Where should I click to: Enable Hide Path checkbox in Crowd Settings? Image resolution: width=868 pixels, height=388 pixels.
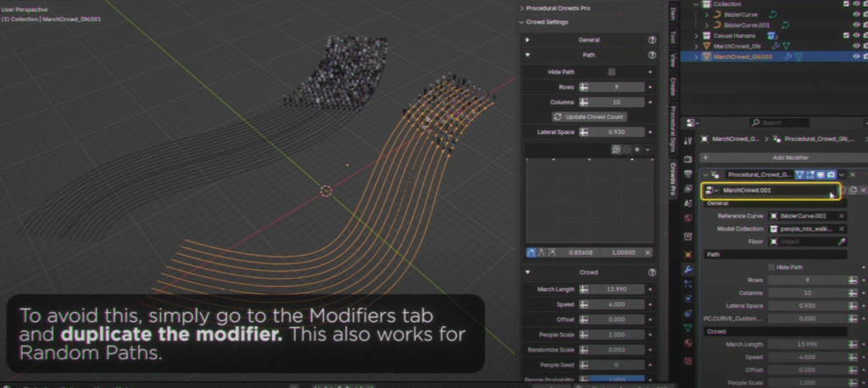[612, 72]
